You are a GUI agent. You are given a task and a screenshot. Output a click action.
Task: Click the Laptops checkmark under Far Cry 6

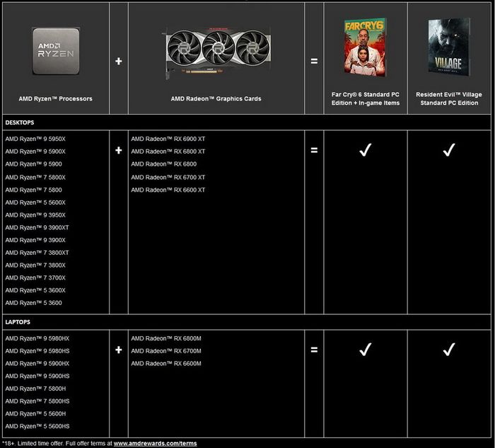tap(365, 350)
